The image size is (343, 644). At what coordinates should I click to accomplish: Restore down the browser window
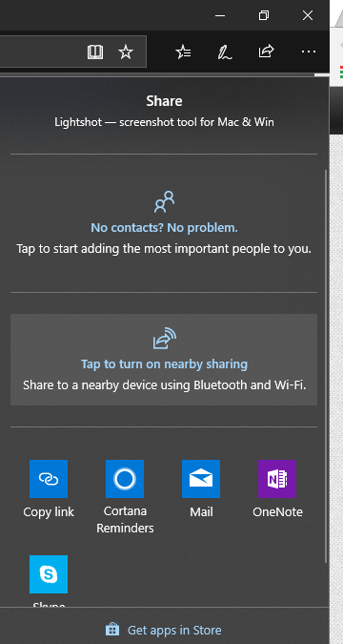click(264, 15)
